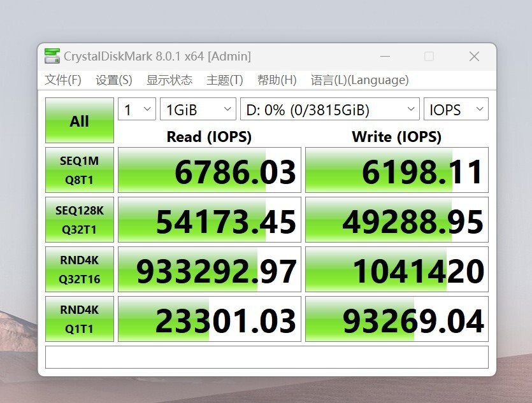The height and width of the screenshot is (403, 532).
Task: Run the RND4K Q32T16 test
Action: tap(80, 269)
